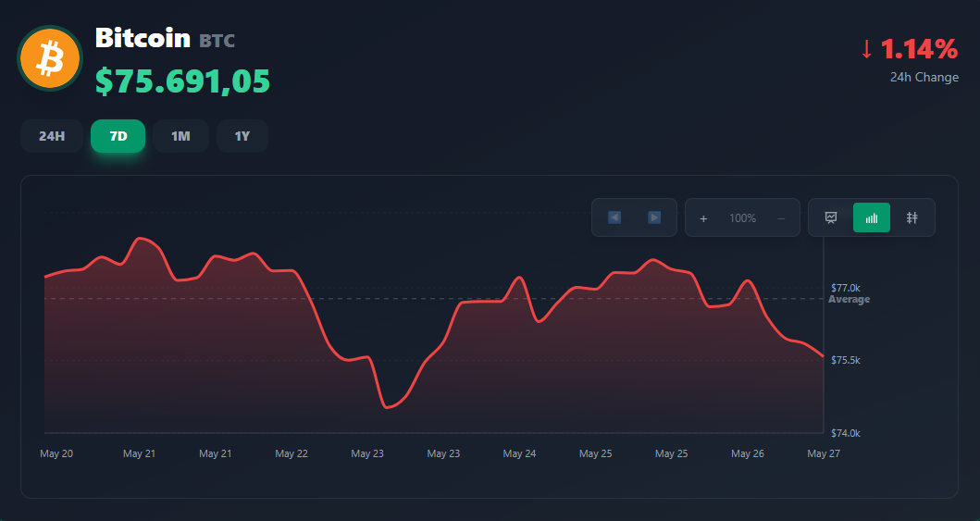Click the May 22 date label
980x521 pixels.
click(x=292, y=453)
